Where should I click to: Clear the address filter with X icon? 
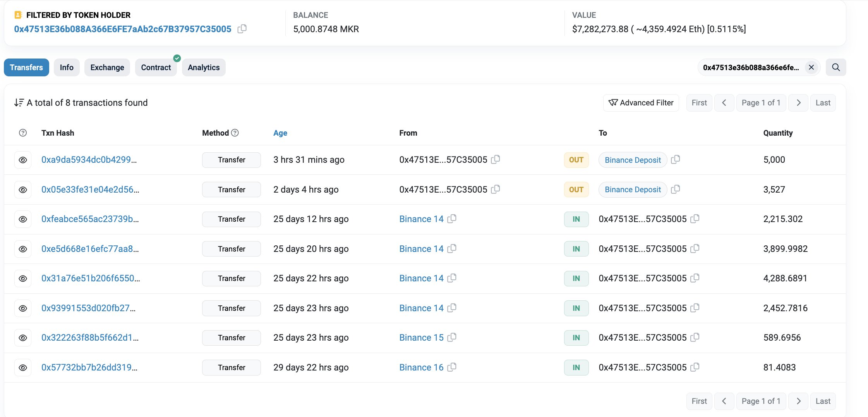click(811, 67)
